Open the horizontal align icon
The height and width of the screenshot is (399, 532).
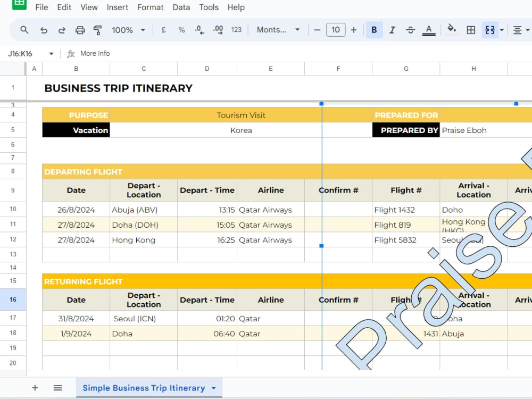coord(518,30)
